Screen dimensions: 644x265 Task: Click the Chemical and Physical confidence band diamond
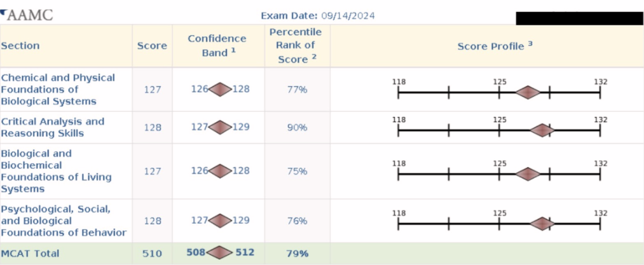click(220, 89)
